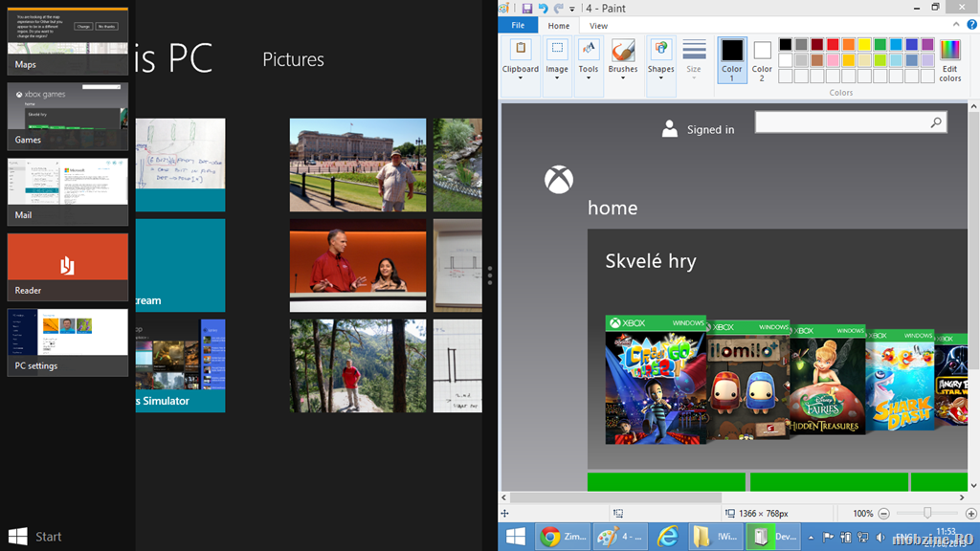The image size is (980, 551).
Task: Switch to the View ribbon tab
Action: point(598,26)
